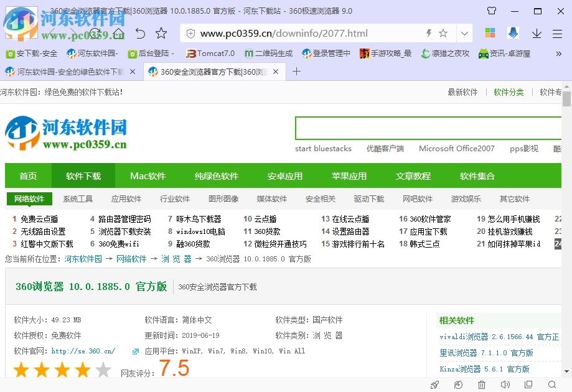Screen dimensions: 572x392
Task: Mute page audio with the speaker icon
Action: coord(505,385)
